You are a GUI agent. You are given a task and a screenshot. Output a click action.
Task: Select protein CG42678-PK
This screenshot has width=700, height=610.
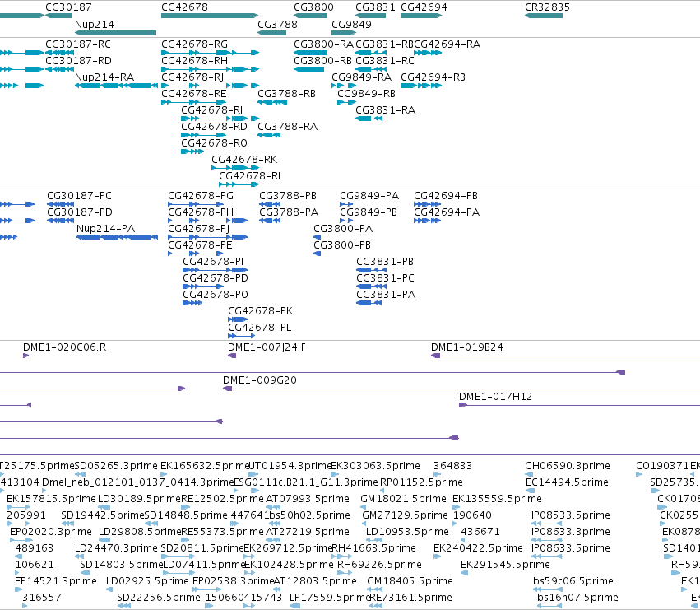[x=260, y=311]
